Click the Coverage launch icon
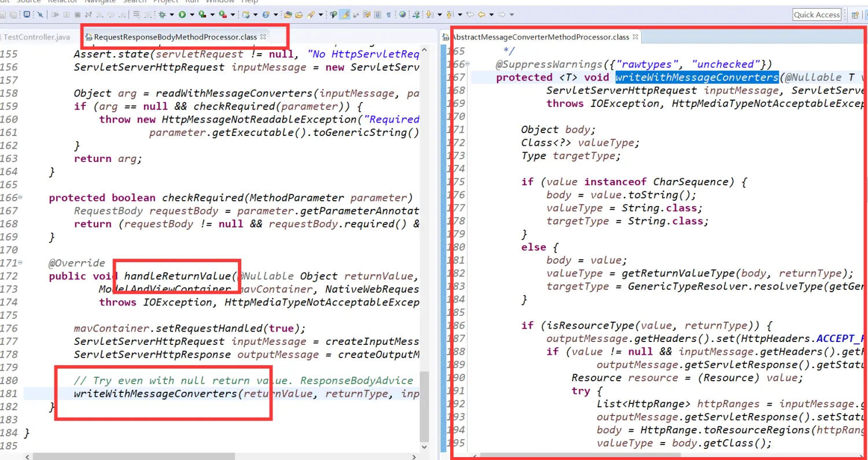 coord(202,14)
